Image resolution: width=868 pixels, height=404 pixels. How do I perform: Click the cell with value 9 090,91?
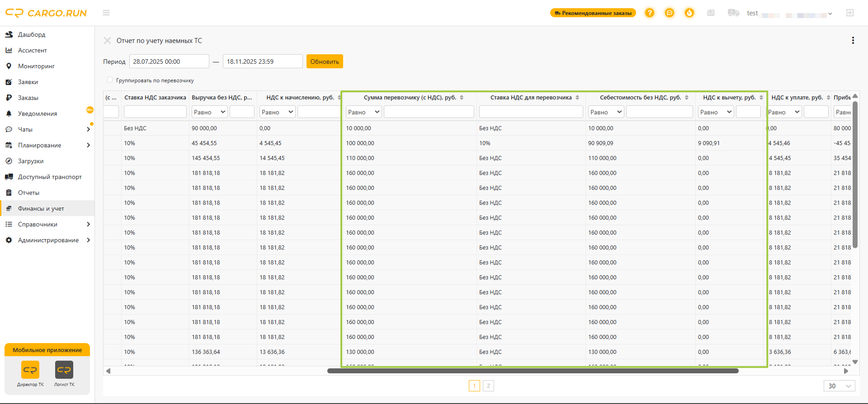click(731, 143)
